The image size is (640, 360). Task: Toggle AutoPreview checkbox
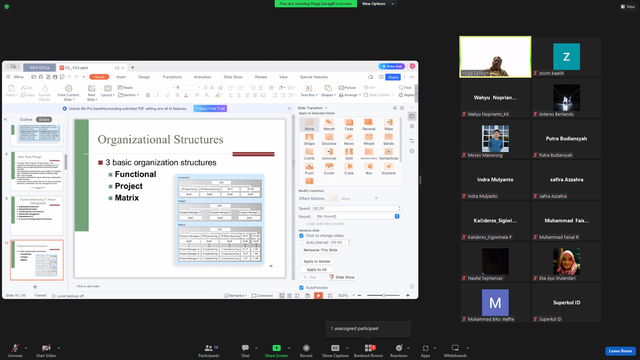point(301,288)
